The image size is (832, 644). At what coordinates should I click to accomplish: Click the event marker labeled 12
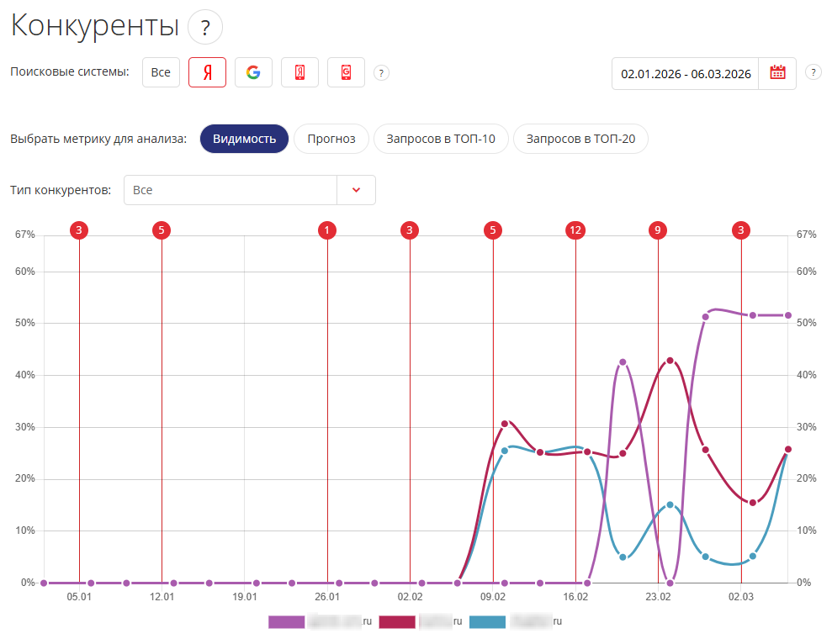pos(575,230)
